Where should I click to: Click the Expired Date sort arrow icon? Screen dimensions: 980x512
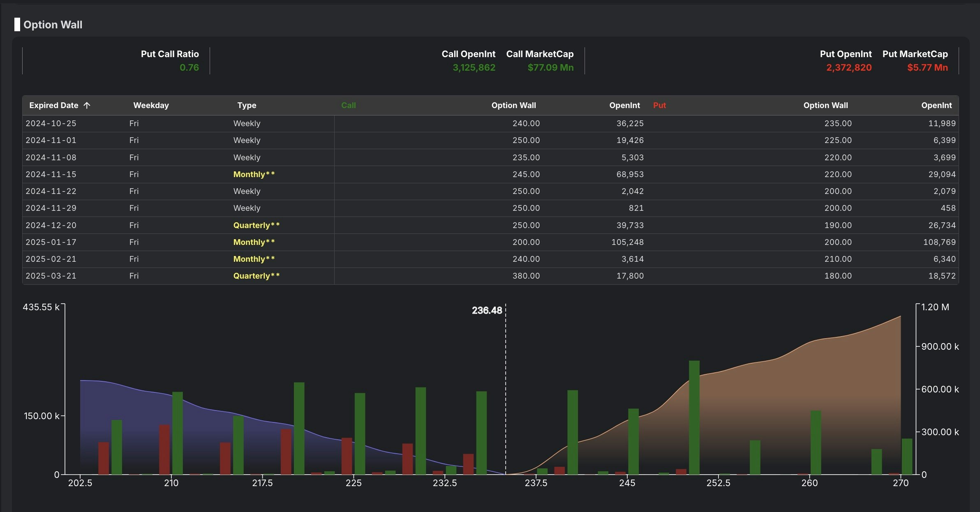click(87, 105)
